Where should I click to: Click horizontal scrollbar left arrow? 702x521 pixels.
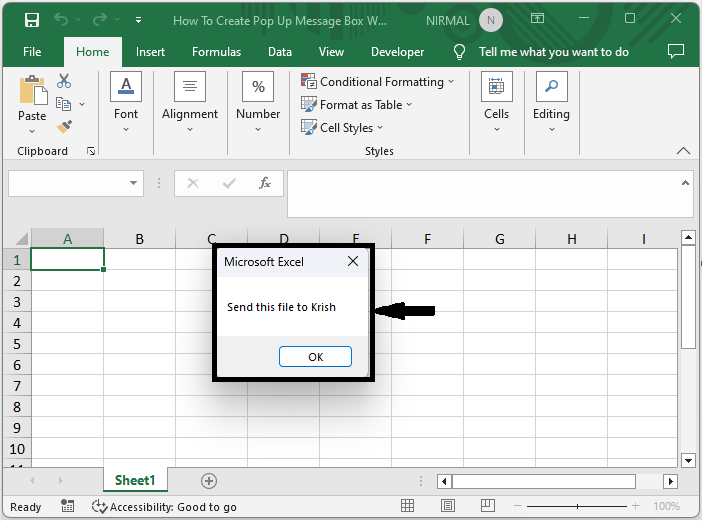click(x=444, y=482)
